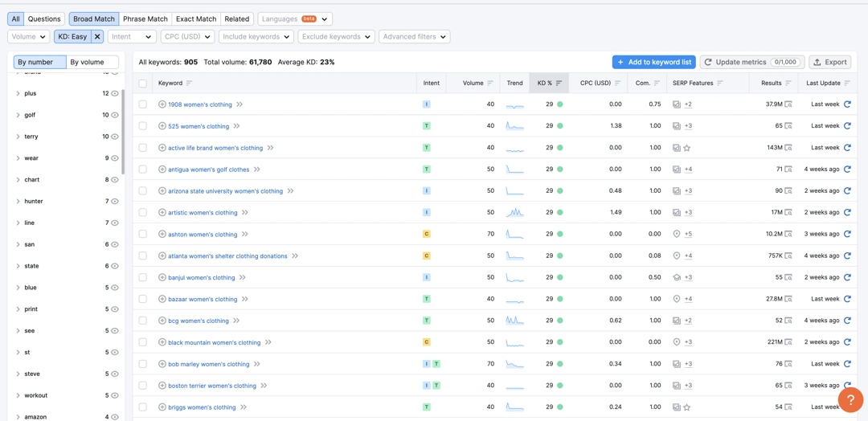Click double-arrow next to boston terrier women's clothing
868x421 pixels.
(264, 386)
